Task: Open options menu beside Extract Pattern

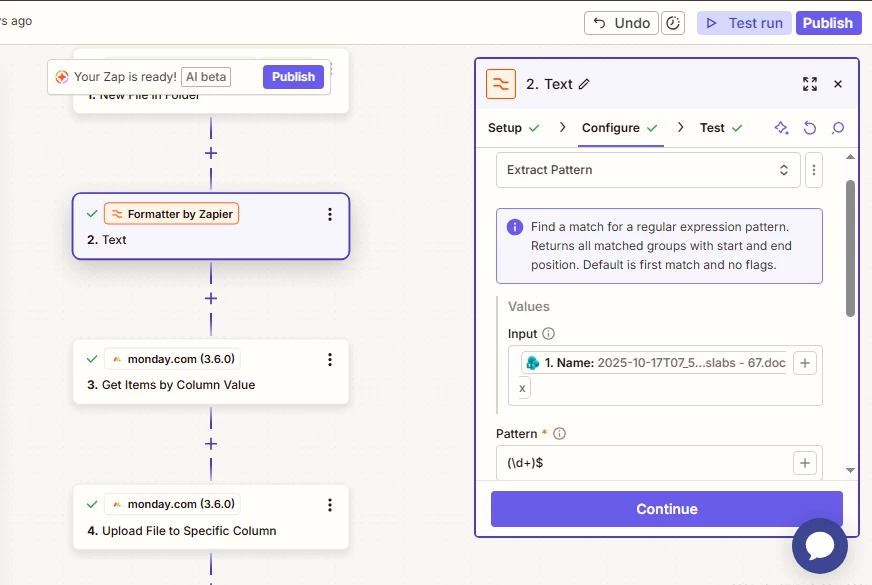Action: click(x=814, y=170)
